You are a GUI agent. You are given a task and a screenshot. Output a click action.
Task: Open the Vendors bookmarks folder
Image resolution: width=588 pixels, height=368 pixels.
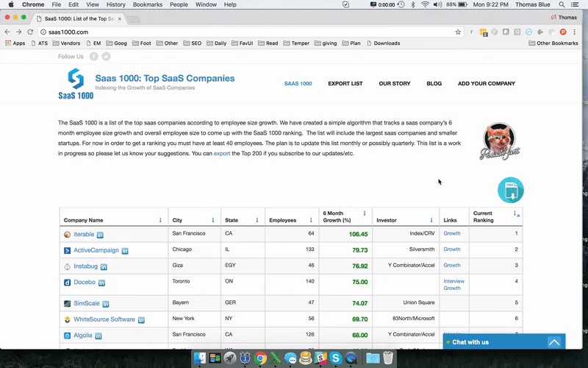(x=66, y=43)
